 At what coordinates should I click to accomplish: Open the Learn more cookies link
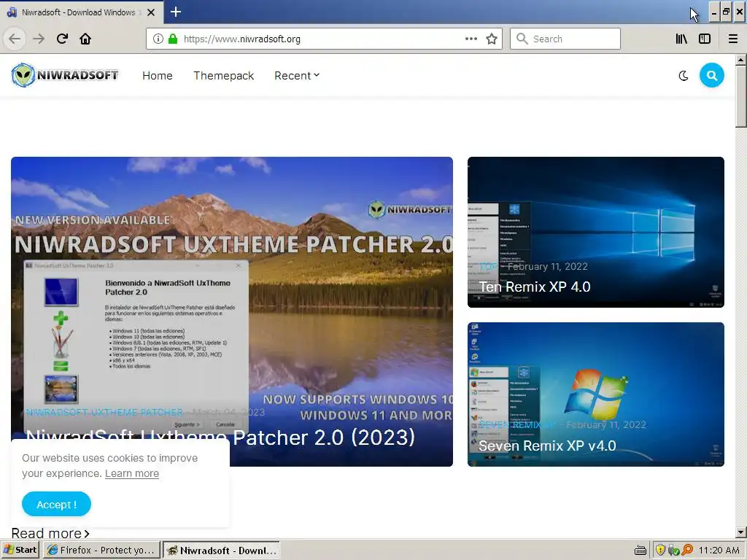click(x=132, y=473)
